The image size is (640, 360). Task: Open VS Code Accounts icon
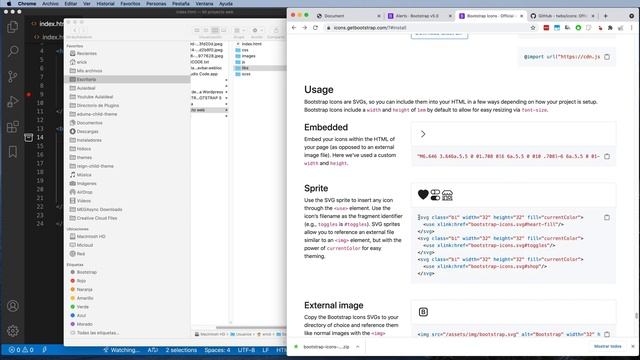[13, 306]
